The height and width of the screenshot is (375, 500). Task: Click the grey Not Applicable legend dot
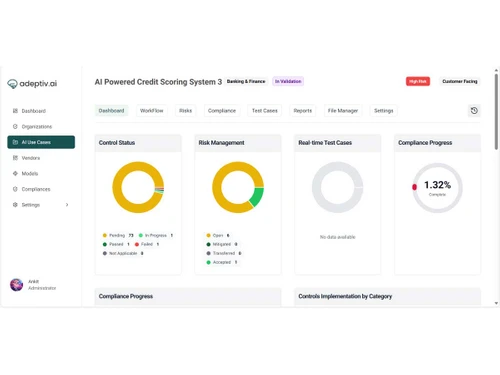[105, 253]
